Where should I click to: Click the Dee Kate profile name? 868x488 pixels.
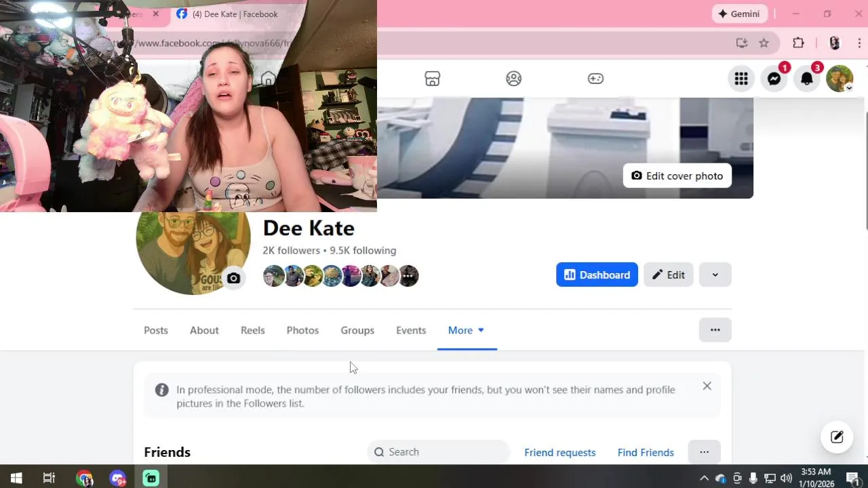pyautogui.click(x=309, y=228)
